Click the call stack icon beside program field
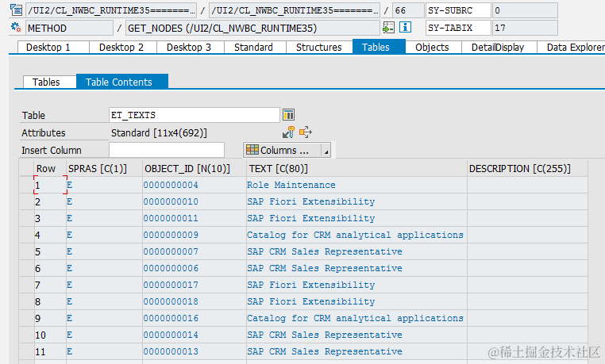This screenshot has height=364, width=605. [x=16, y=10]
